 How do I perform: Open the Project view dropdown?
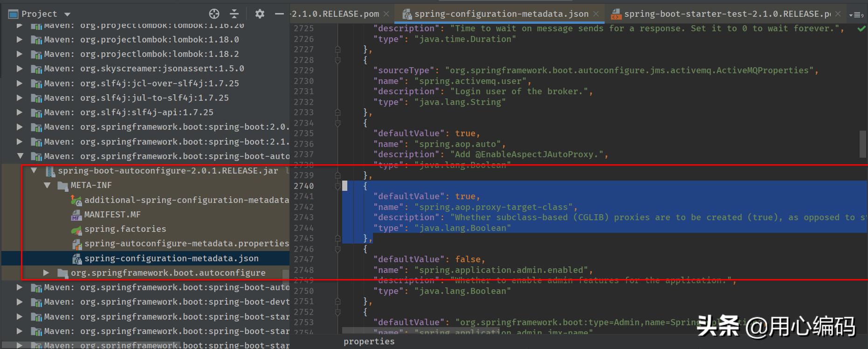click(68, 14)
